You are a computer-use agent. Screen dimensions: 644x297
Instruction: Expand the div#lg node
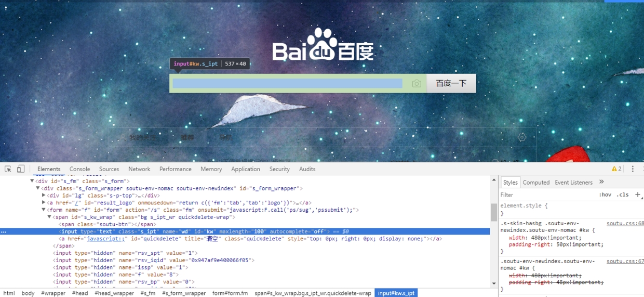point(44,196)
